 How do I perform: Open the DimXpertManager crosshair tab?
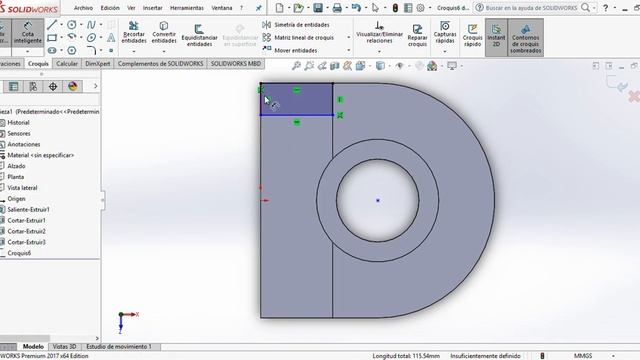[53, 87]
